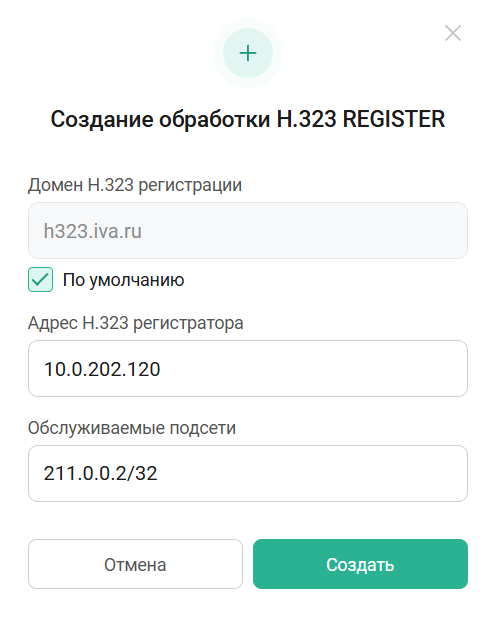Click the Создание обработки H.323 REGISTER title
Screen dimensions: 496x618
(248, 119)
